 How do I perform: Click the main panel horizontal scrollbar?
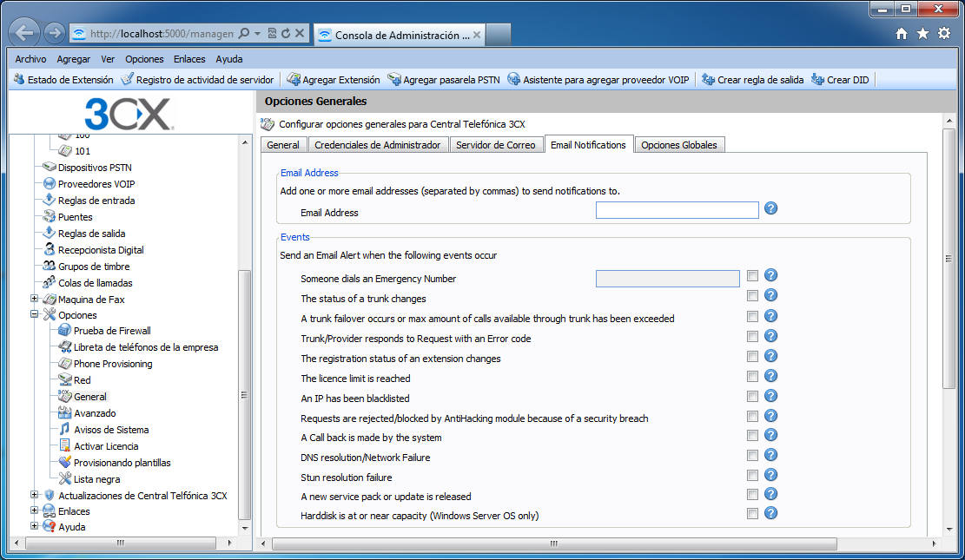554,544
